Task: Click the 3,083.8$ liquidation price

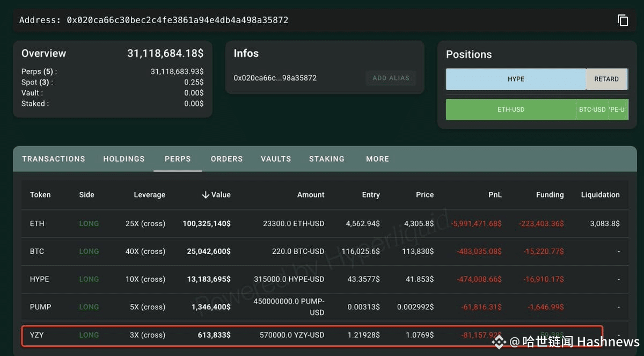Action: [605, 223]
